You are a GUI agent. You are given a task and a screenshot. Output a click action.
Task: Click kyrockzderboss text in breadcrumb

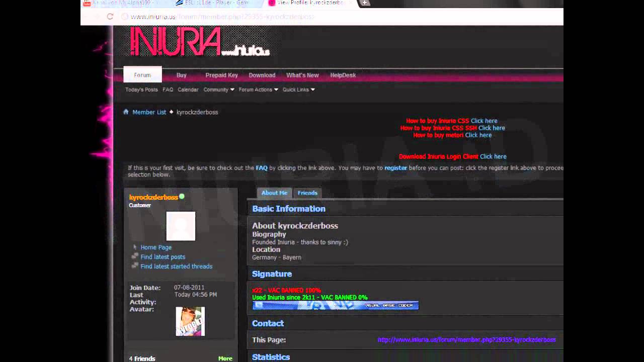click(x=197, y=112)
